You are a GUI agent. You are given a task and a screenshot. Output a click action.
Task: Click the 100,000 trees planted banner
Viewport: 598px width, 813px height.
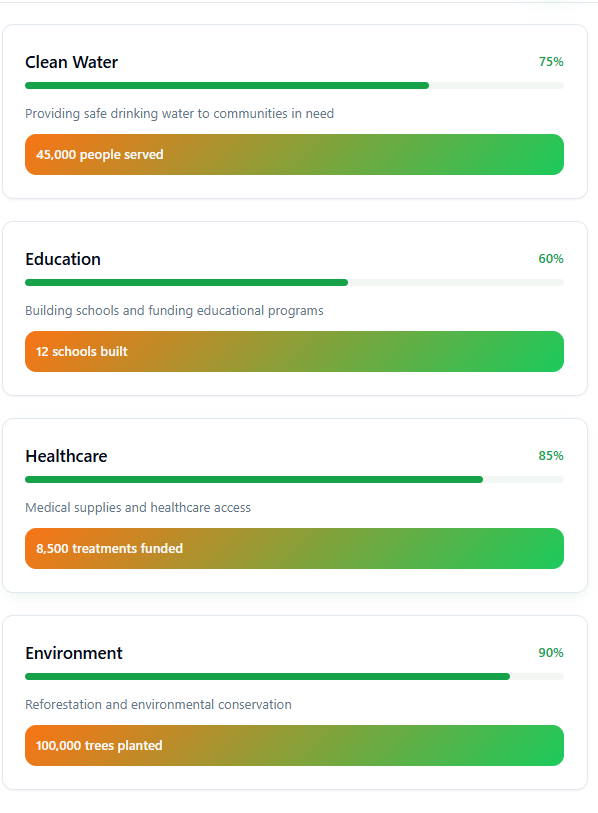point(294,746)
